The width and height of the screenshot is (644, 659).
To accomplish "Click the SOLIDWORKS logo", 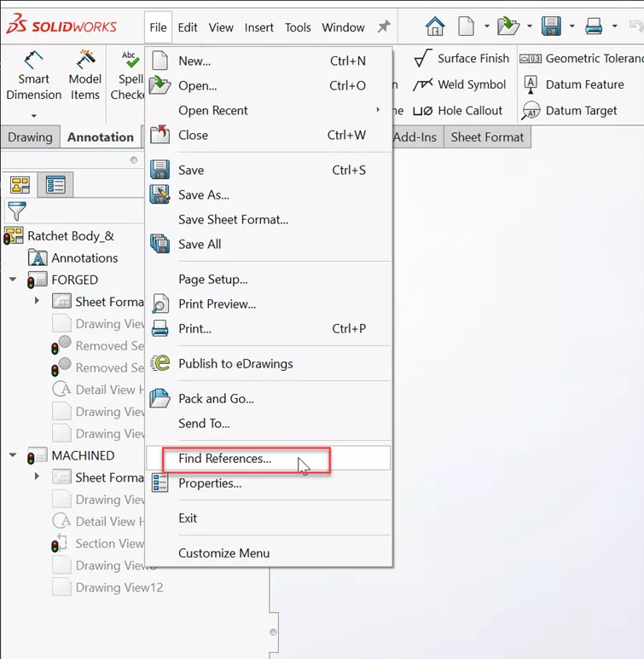I will (x=61, y=25).
